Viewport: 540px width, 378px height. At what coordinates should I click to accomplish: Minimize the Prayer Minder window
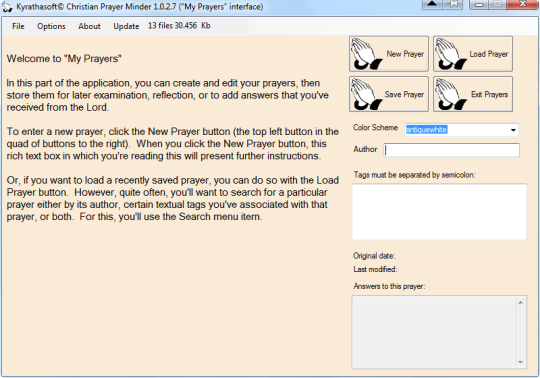pos(479,4)
